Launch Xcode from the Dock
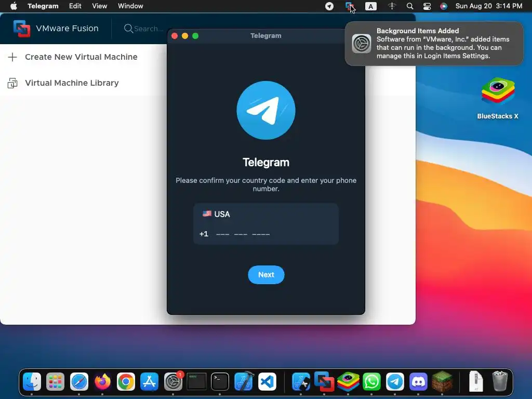The image size is (532, 399). click(x=244, y=382)
